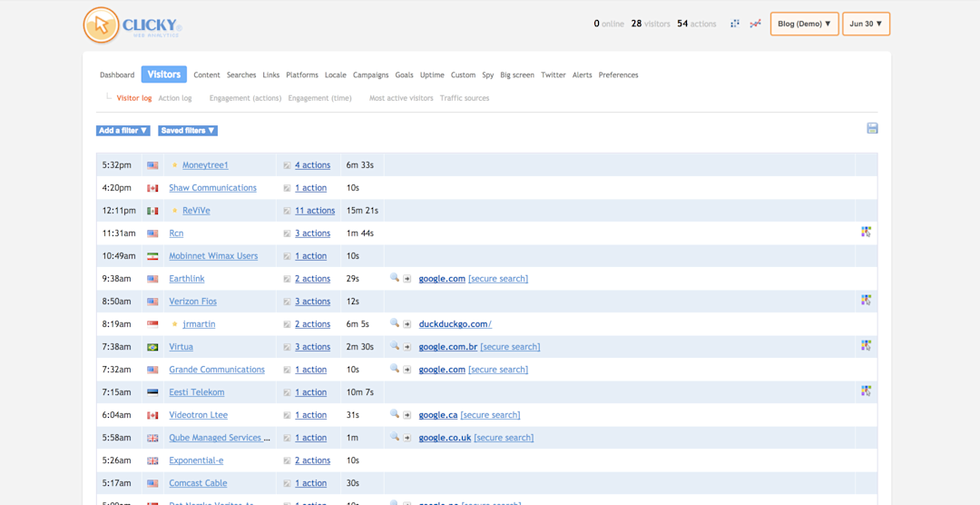Click heatmap icon in Rcn row
980x505 pixels.
pyautogui.click(x=866, y=233)
